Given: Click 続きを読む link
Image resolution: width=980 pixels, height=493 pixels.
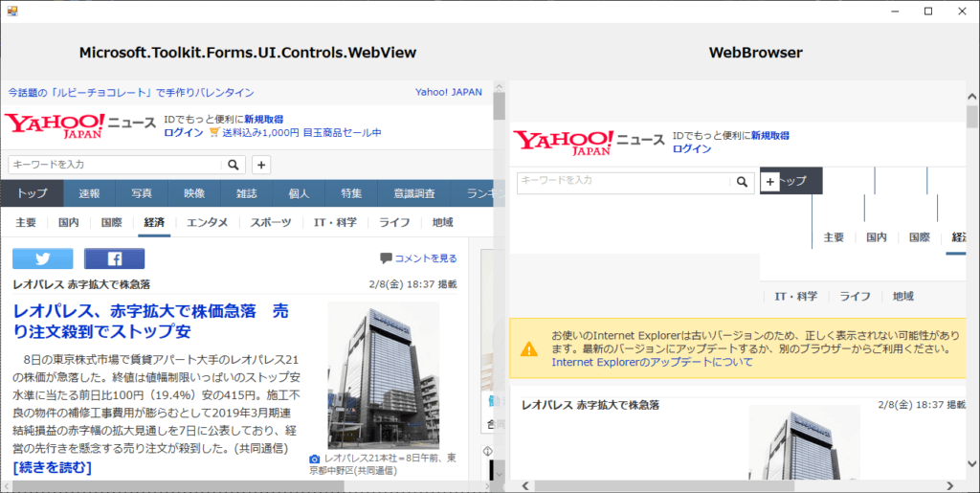Looking at the screenshot, I should point(53,467).
